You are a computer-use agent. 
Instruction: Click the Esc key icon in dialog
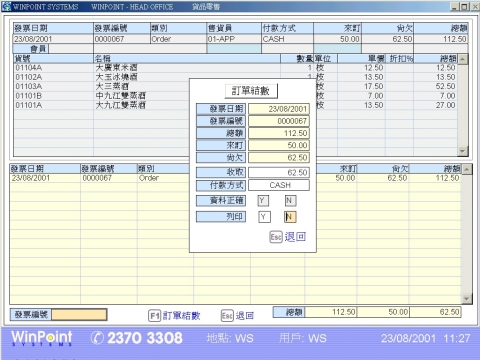[x=276, y=237]
